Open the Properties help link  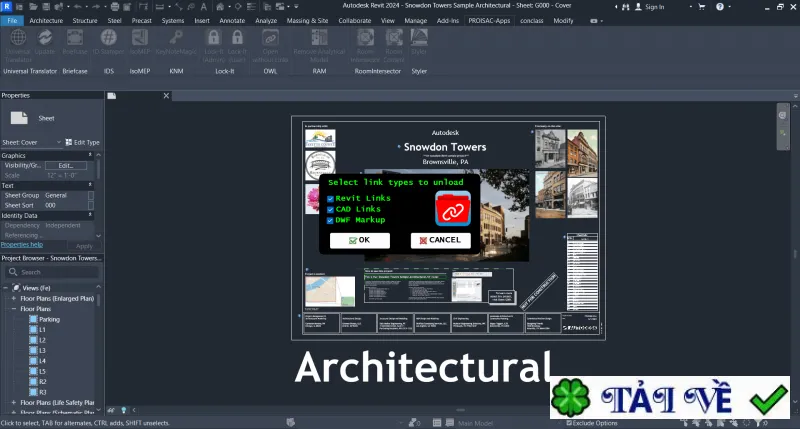coord(22,245)
